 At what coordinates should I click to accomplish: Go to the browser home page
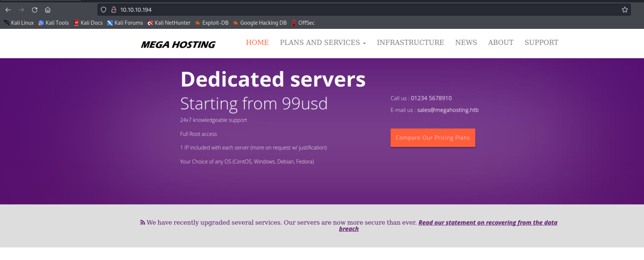coord(48,10)
